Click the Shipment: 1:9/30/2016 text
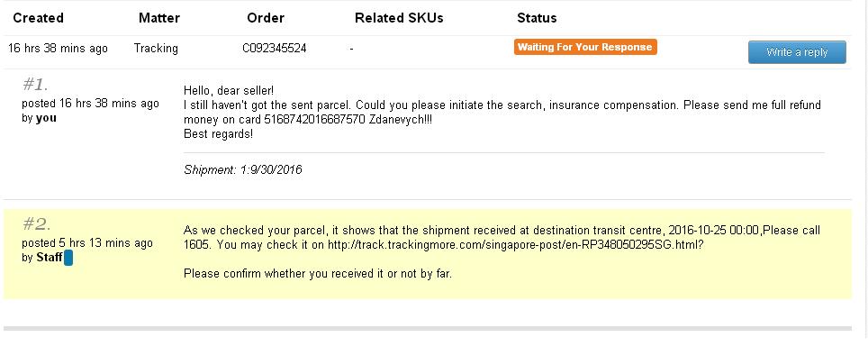The image size is (868, 346). (x=243, y=169)
